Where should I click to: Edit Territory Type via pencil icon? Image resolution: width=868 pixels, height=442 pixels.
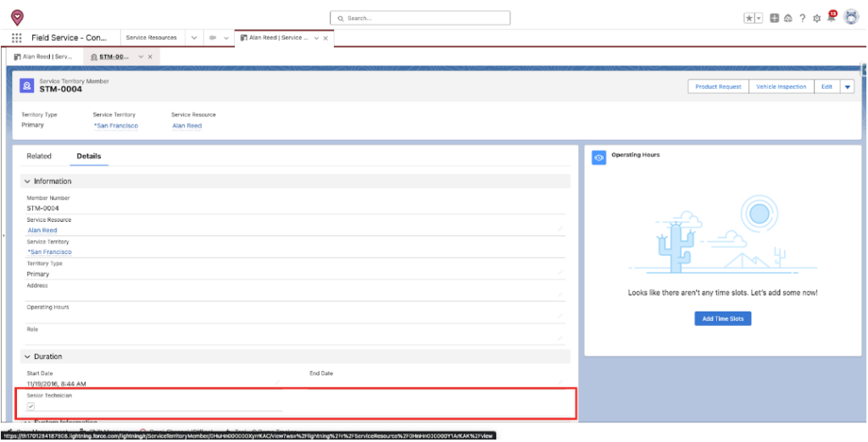pos(560,273)
